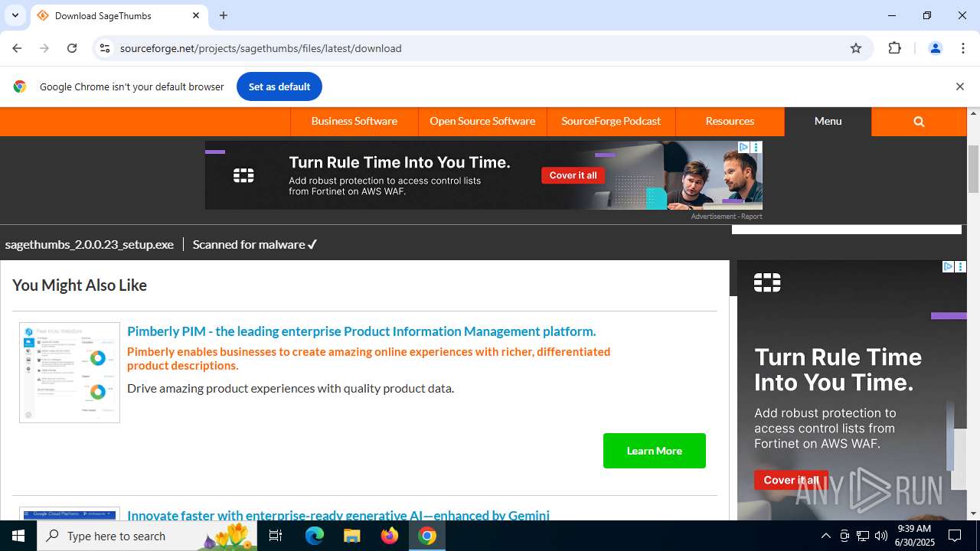Open AdChoices icon on sidebar ad
This screenshot has width=980, height=551.
pyautogui.click(x=948, y=266)
